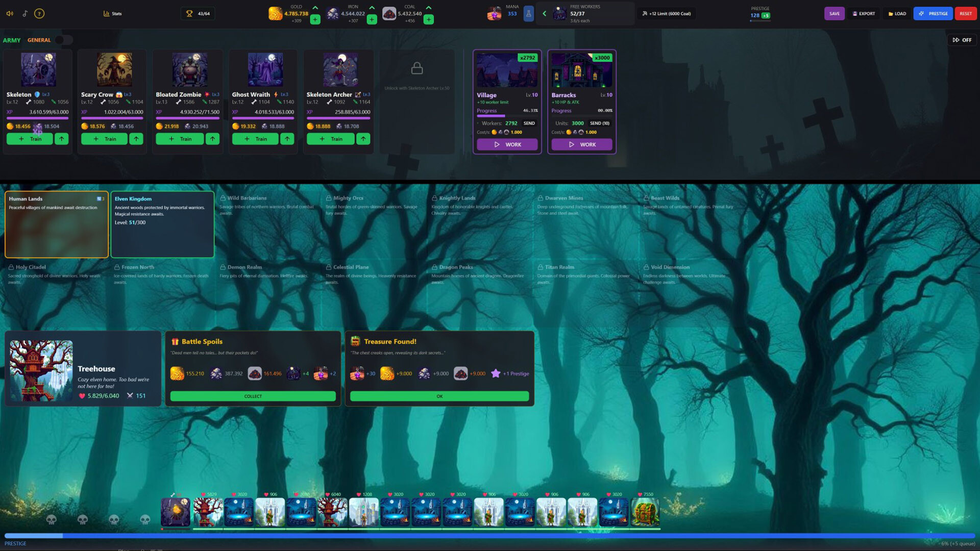Open the help question mark icon
Image resolution: width=980 pixels, height=551 pixels.
pos(39,13)
